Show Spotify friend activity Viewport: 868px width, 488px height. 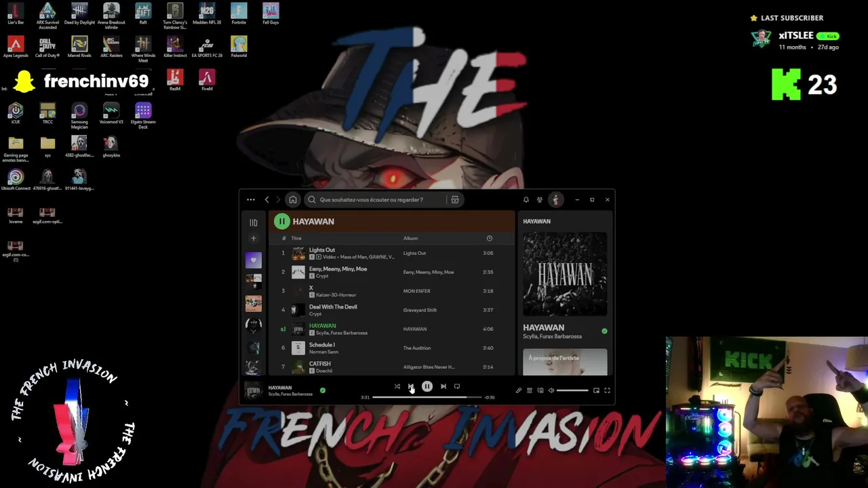pyautogui.click(x=540, y=200)
